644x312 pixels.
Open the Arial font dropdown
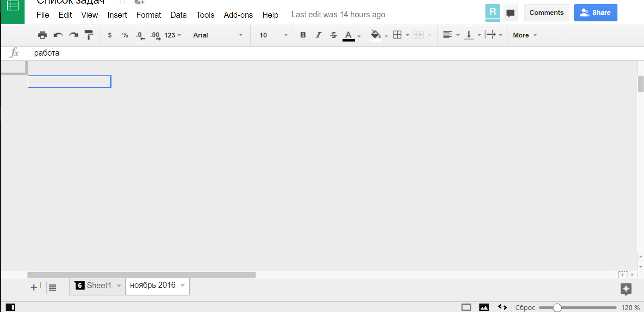pos(218,35)
